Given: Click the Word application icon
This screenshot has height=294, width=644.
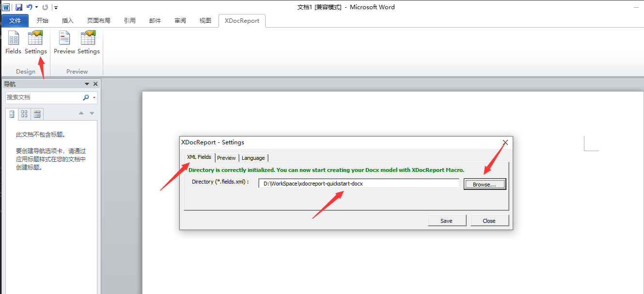Looking at the screenshot, I should coord(6,7).
